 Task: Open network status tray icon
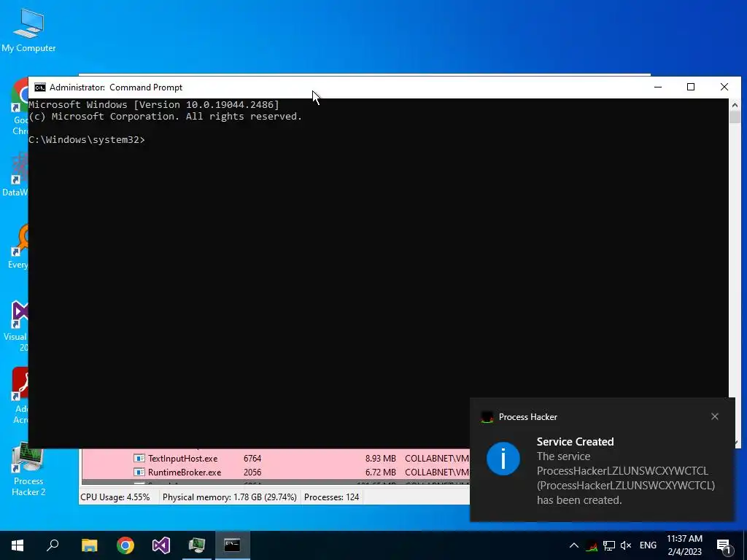pyautogui.click(x=609, y=545)
